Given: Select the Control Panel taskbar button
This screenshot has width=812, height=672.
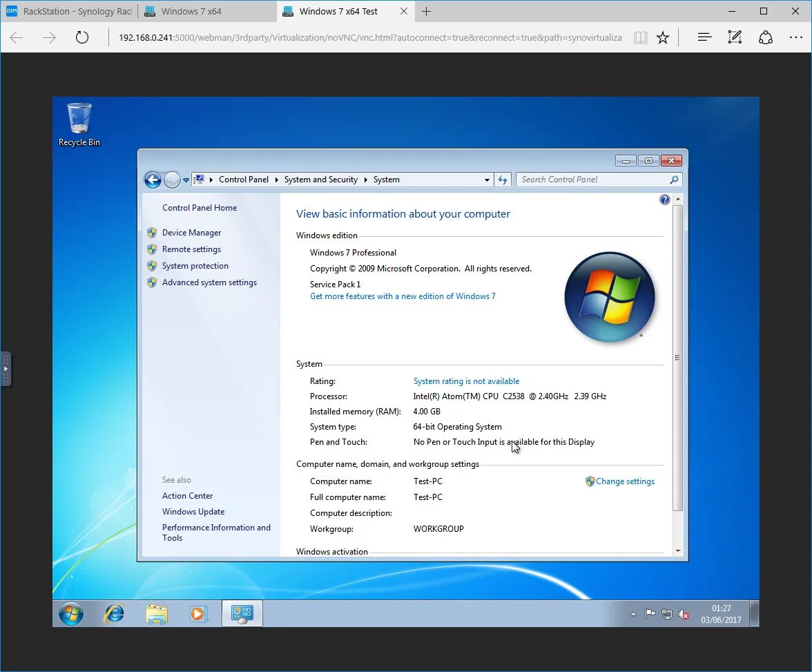Looking at the screenshot, I should [x=242, y=613].
